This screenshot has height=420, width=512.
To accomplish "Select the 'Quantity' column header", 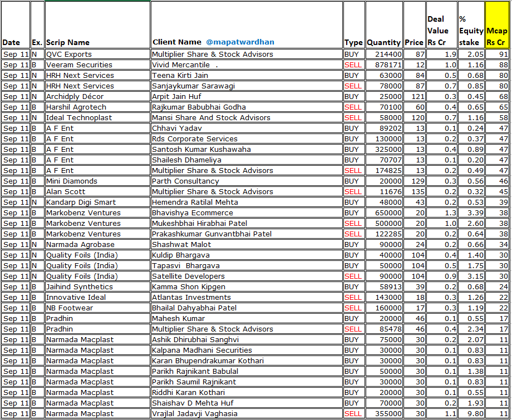I will click(384, 25).
